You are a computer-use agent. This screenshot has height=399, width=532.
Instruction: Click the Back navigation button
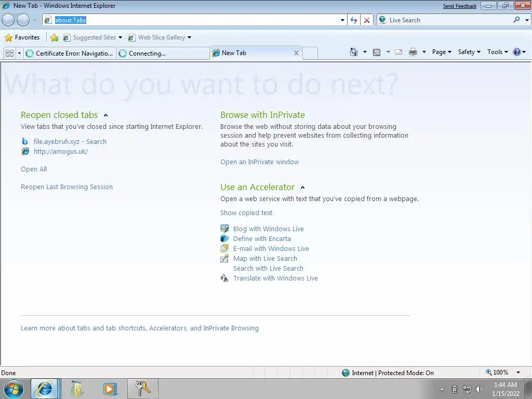point(8,20)
